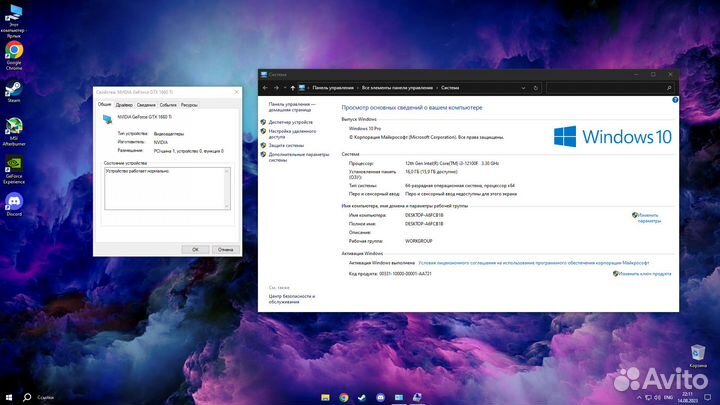Switch to the События tab
The height and width of the screenshot is (405, 720).
click(168, 105)
